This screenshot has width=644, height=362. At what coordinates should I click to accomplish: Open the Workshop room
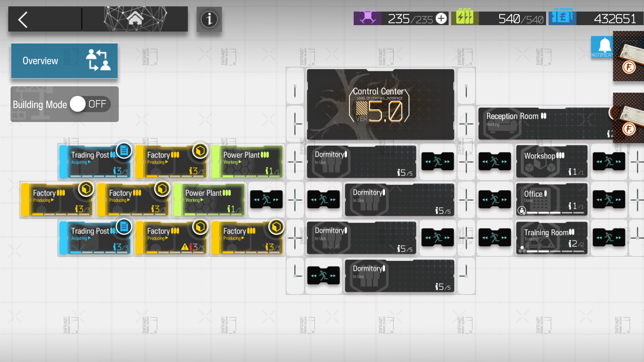(x=551, y=162)
